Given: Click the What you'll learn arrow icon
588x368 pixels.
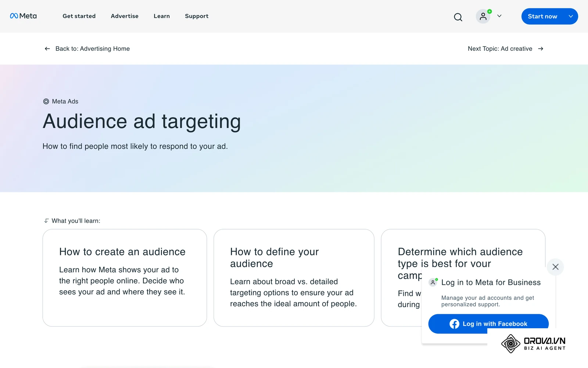Looking at the screenshot, I should pyautogui.click(x=46, y=221).
